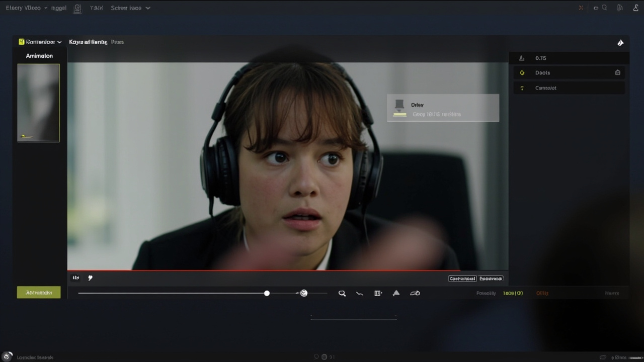Click the green 1806 value in the bottom bar

[x=513, y=293]
